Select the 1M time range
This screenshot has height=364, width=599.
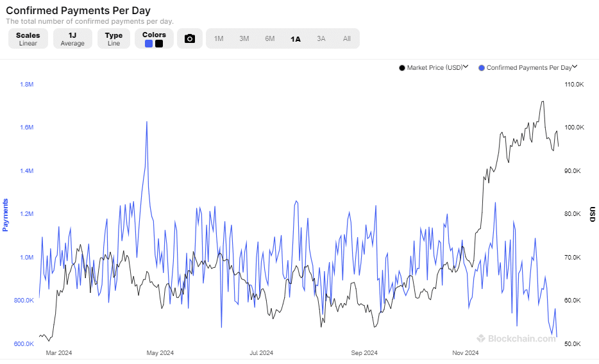click(x=219, y=38)
